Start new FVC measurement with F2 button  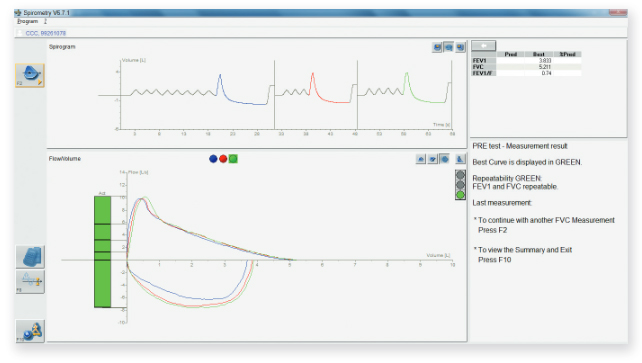[30, 76]
